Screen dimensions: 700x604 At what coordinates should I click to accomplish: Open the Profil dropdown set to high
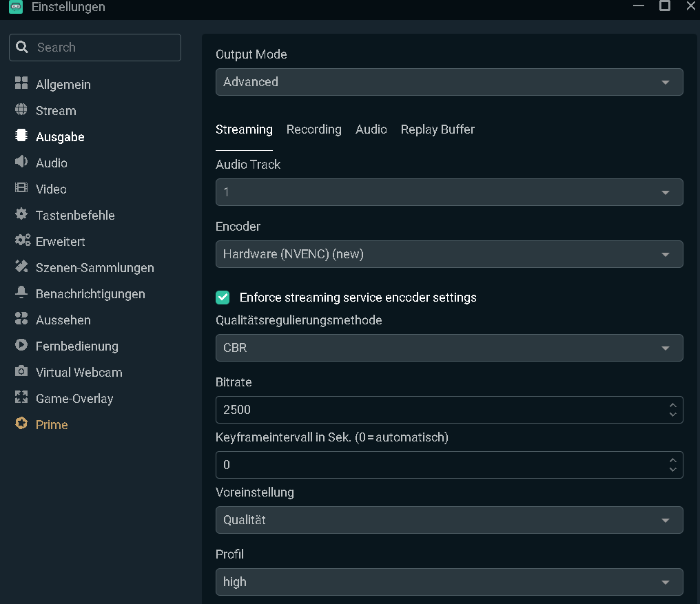[449, 582]
